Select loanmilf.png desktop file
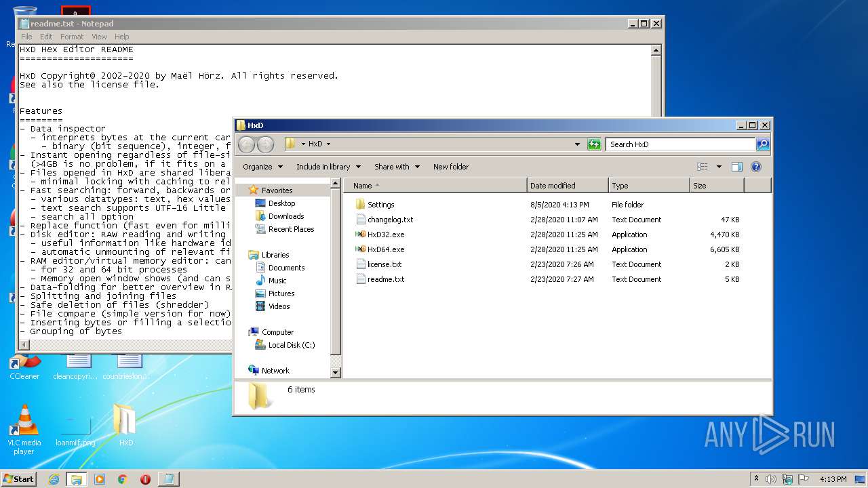Viewport: 868px width, 488px height. [75, 430]
